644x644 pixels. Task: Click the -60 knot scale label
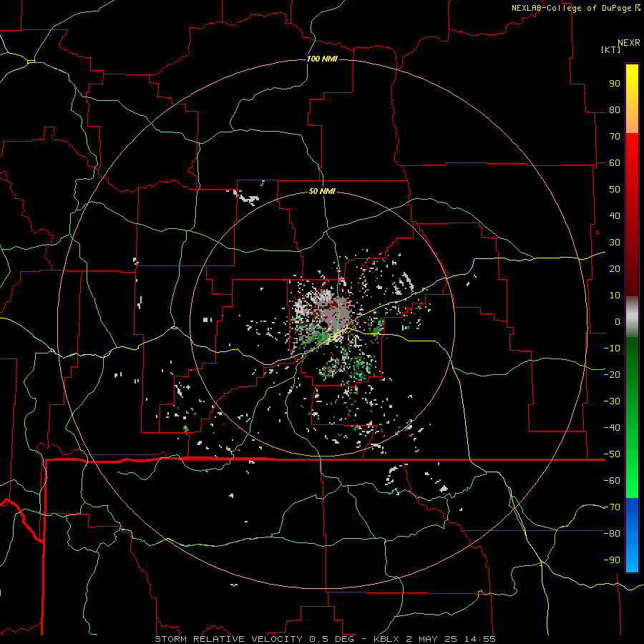612,481
